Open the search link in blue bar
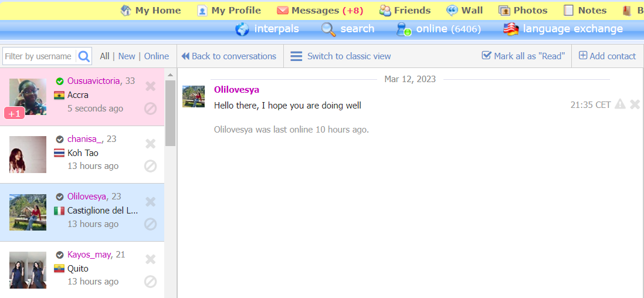Image resolution: width=644 pixels, height=298 pixels. click(x=357, y=29)
